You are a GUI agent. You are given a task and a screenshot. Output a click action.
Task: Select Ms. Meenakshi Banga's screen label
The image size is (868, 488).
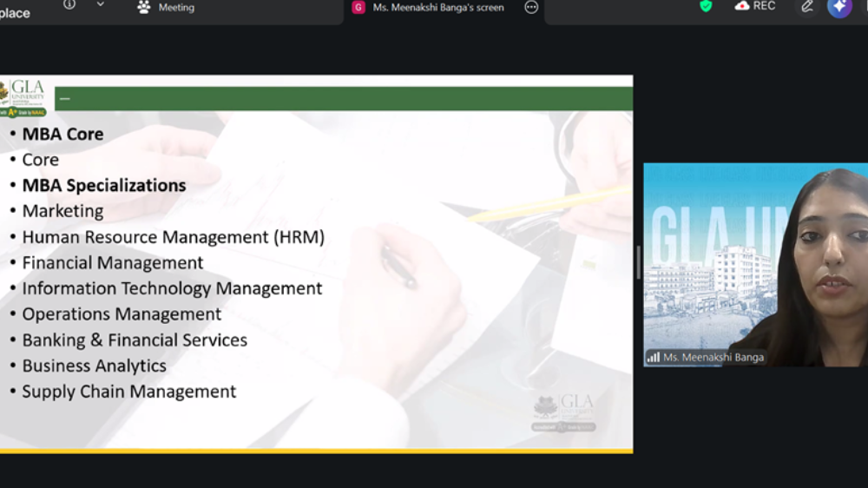coord(437,7)
